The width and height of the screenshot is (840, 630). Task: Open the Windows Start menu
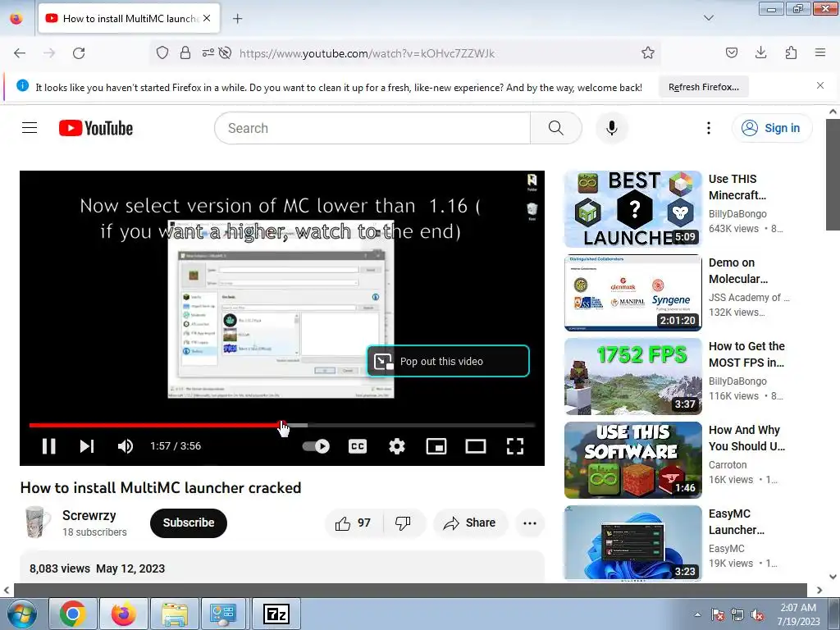tap(21, 614)
